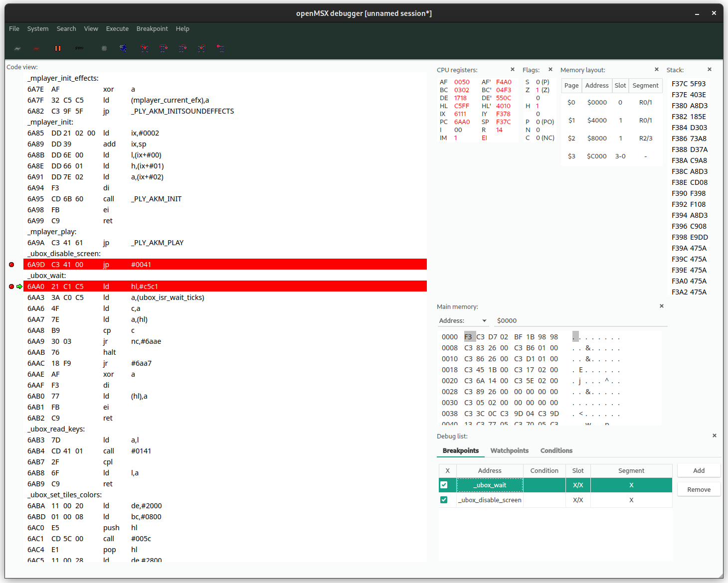
Task: Close the Debug list panel
Action: [x=715, y=436]
